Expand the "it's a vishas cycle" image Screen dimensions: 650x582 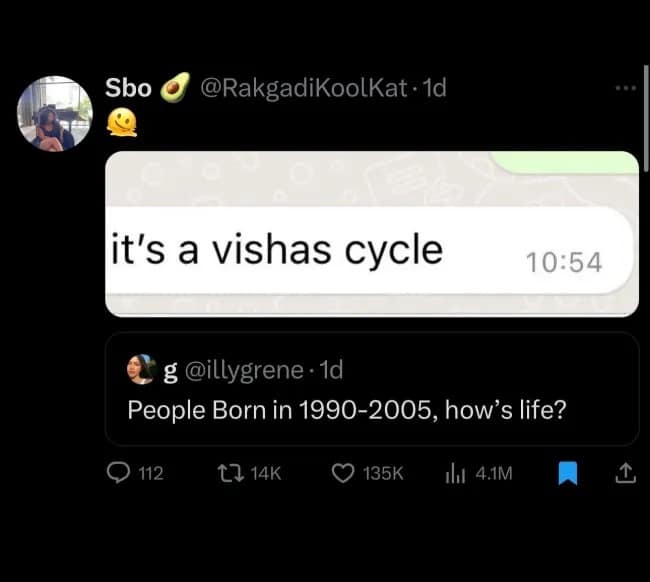coord(371,234)
